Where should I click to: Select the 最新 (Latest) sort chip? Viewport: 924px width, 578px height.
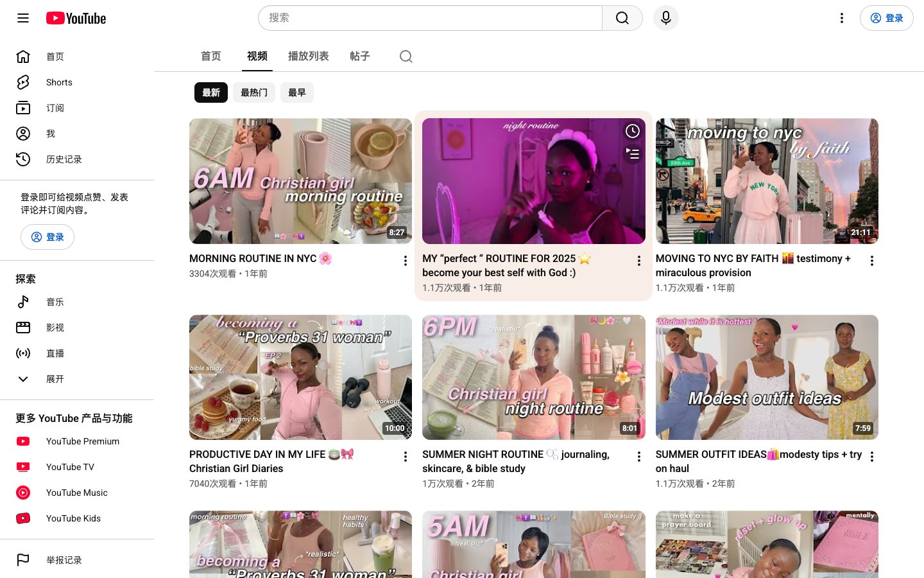click(211, 92)
